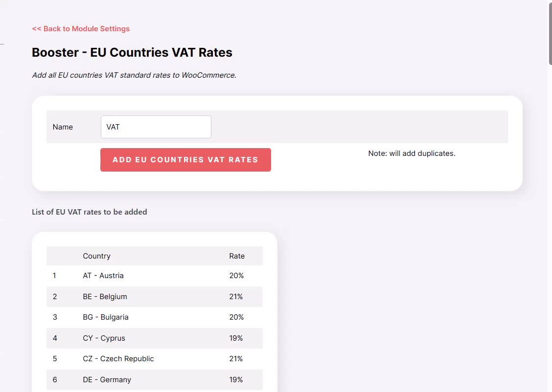Click the 'Note: will add duplicates' text
The height and width of the screenshot is (392, 552).
(412, 153)
